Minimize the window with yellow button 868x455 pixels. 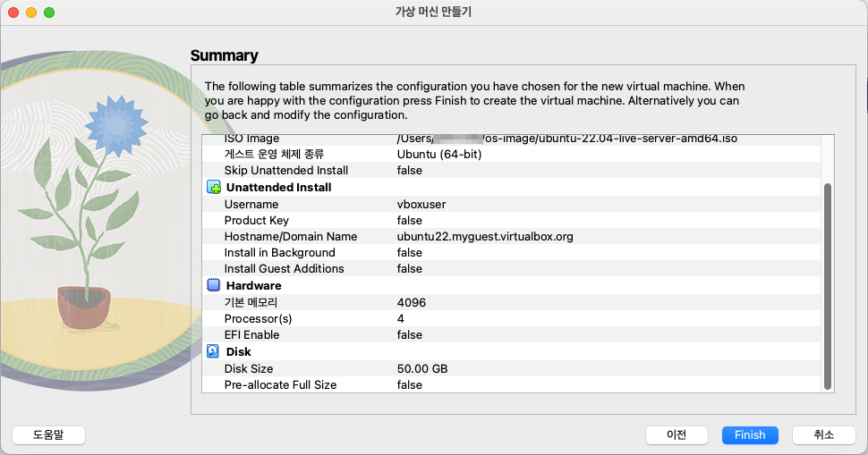[31, 13]
